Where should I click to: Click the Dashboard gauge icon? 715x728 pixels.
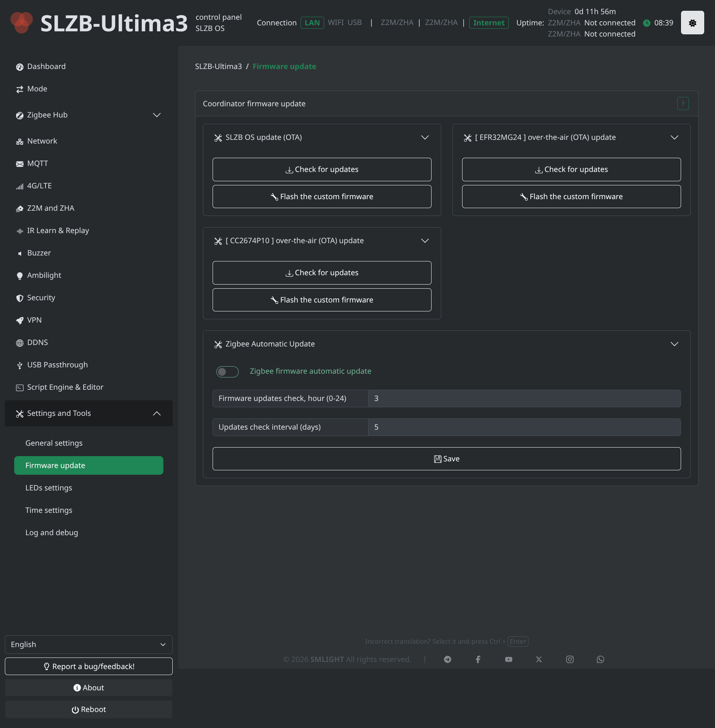[x=19, y=67]
